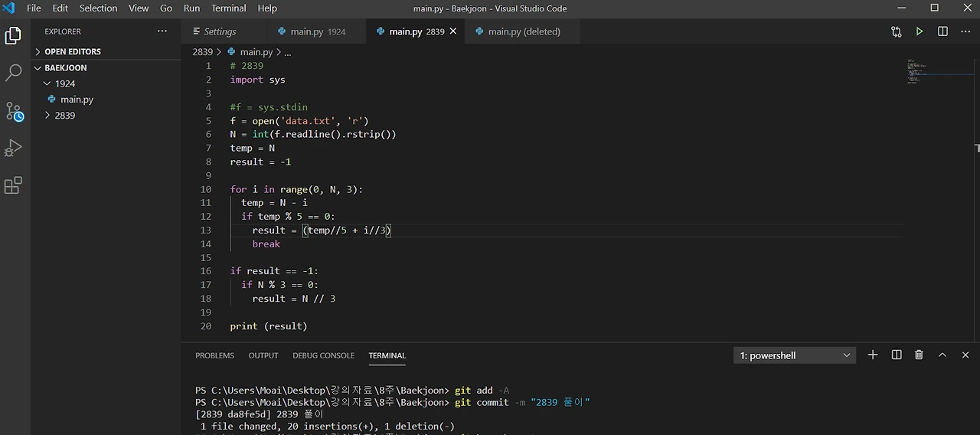980x435 pixels.
Task: Split the terminal panel
Action: pos(897,355)
